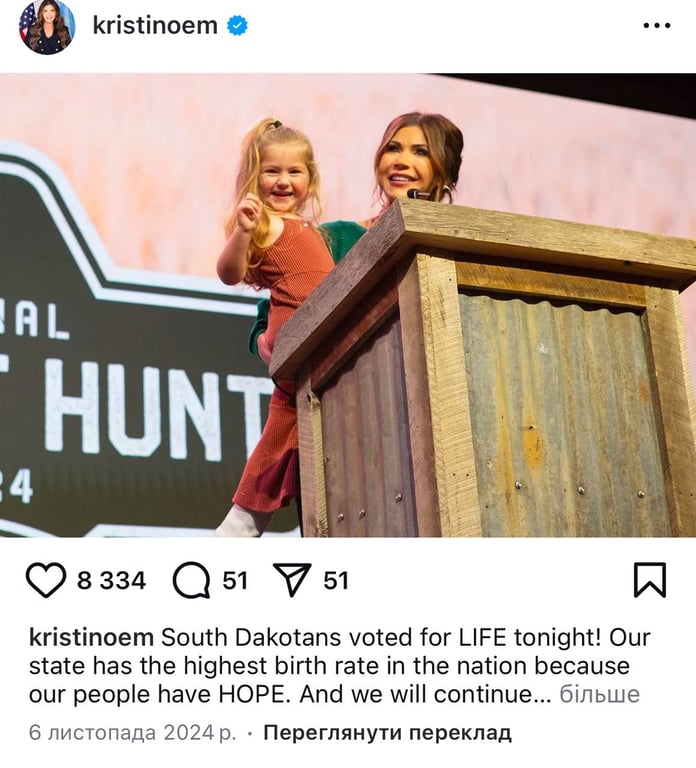
Task: Click the post date "6 листопада 2024 р."
Action: click(x=133, y=733)
